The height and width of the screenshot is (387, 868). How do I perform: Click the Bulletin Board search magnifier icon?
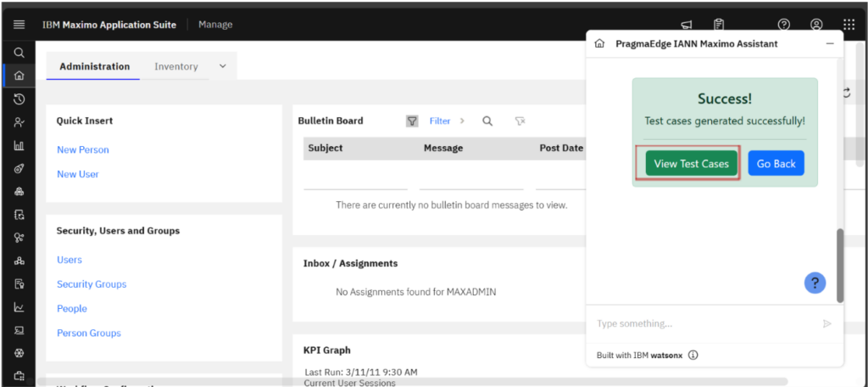point(487,121)
